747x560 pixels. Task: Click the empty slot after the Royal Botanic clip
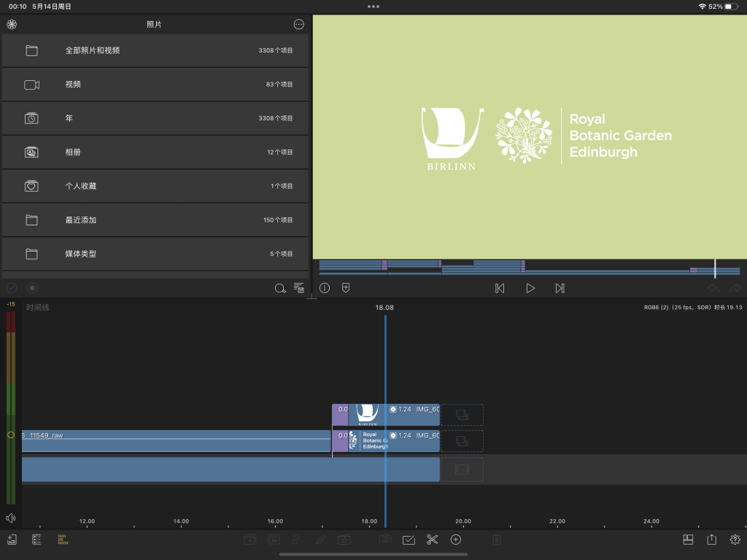pos(462,441)
